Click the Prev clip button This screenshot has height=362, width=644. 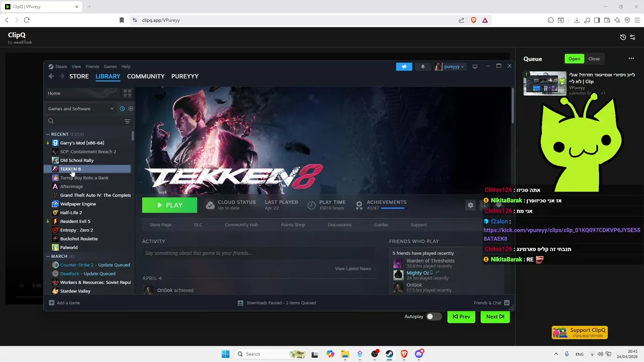(461, 317)
